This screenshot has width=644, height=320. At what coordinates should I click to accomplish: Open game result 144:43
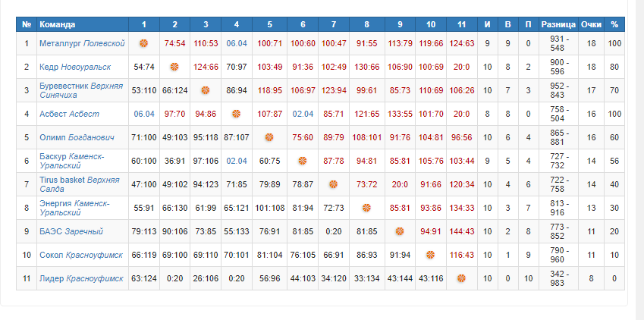click(462, 231)
